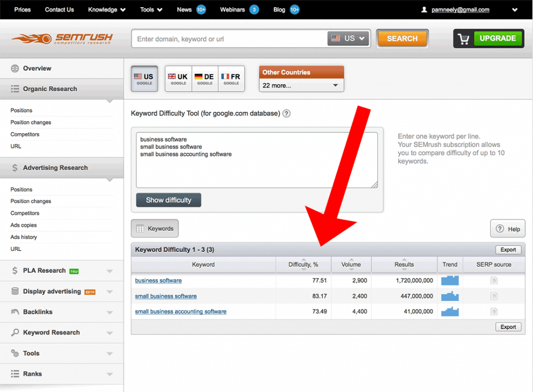The height and width of the screenshot is (392, 533).
Task: Click the Backlinks icon in the sidebar
Action: [15, 312]
